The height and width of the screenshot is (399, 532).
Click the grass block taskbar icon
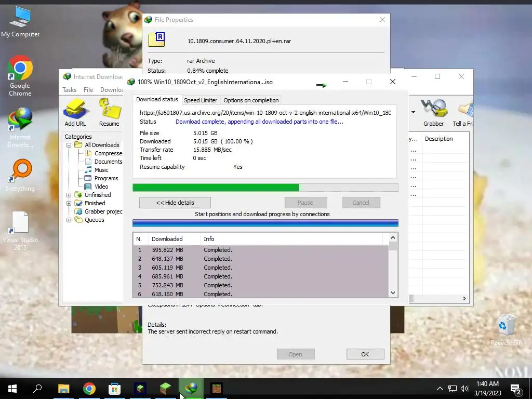tap(166, 389)
